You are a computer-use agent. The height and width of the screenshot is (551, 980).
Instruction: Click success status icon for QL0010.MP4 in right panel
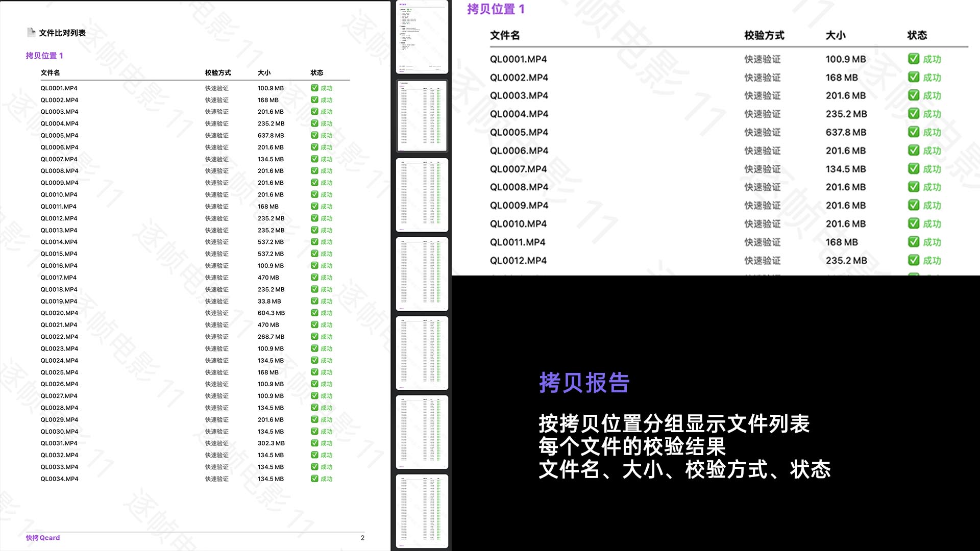[x=913, y=223]
